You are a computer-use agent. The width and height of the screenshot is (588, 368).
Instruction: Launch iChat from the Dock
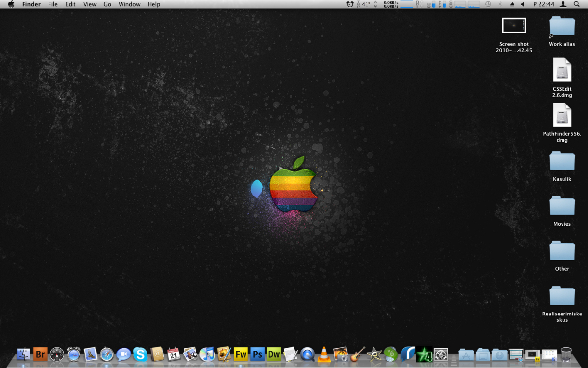coord(123,354)
